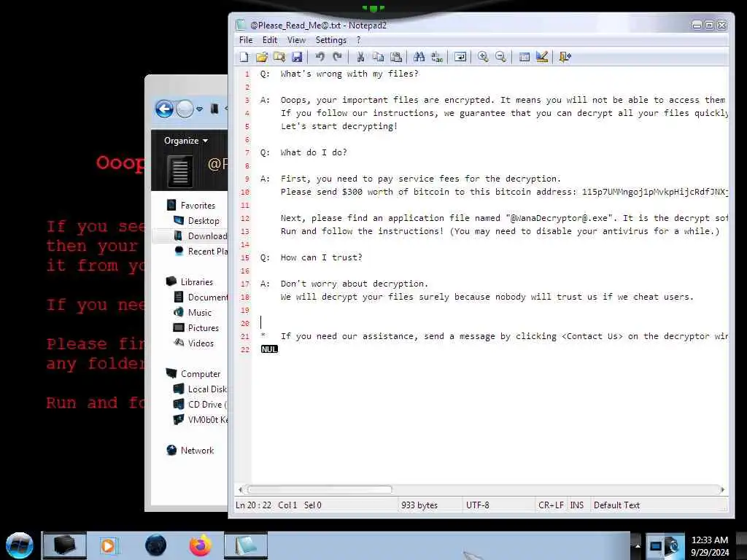Toggle the Word wrap toolbar icon
The height and width of the screenshot is (560, 747).
pyautogui.click(x=460, y=57)
